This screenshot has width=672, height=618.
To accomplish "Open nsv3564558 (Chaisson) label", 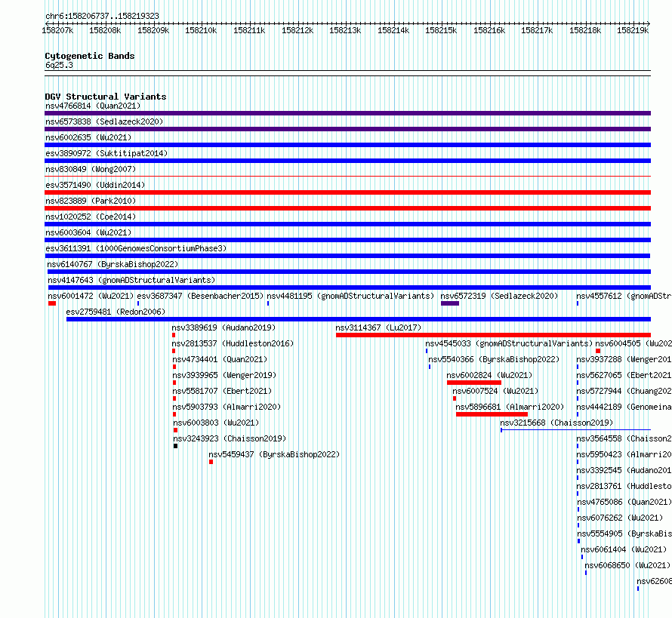I will coord(624,438).
